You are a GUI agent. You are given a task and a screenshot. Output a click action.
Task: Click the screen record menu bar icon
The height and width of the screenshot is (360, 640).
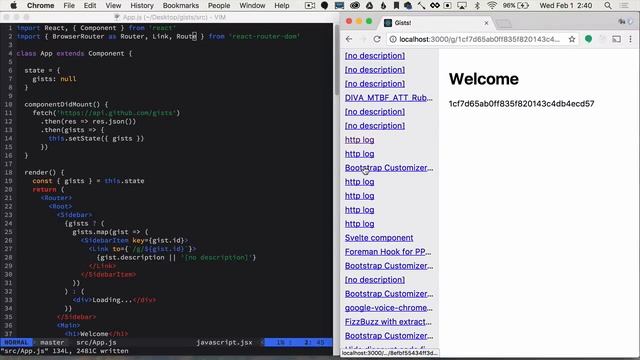448,5
